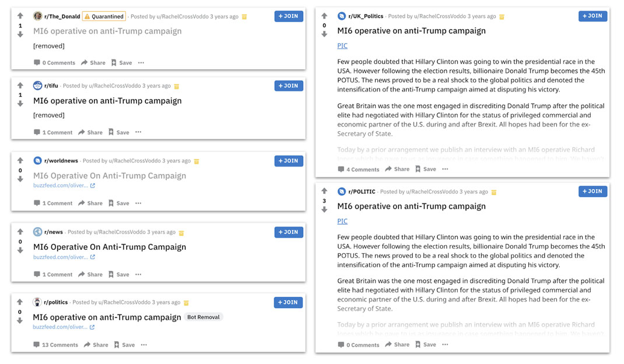Open the PIC link in r/UK_Politics post
This screenshot has width=624, height=364.
tap(342, 46)
